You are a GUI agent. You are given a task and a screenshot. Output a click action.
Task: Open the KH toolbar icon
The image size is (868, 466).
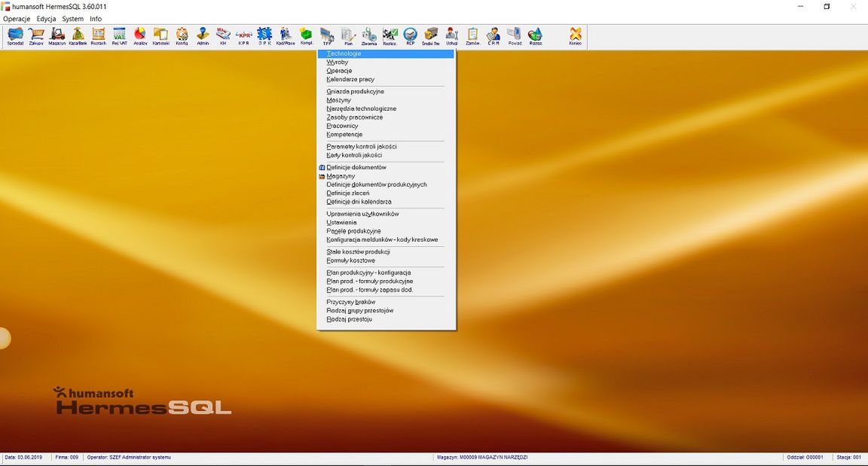coord(223,36)
